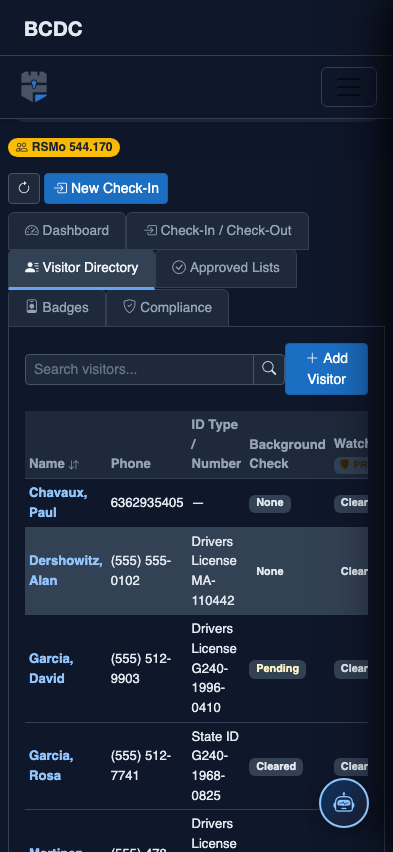This screenshot has width=393, height=852.
Task: Open visitor Garcia, David
Action: (x=51, y=668)
